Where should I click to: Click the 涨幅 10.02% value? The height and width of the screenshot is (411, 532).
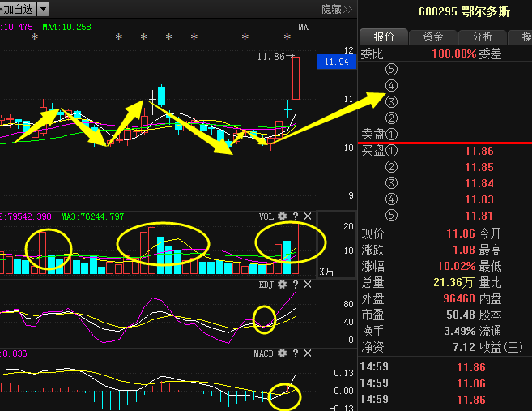tap(457, 266)
